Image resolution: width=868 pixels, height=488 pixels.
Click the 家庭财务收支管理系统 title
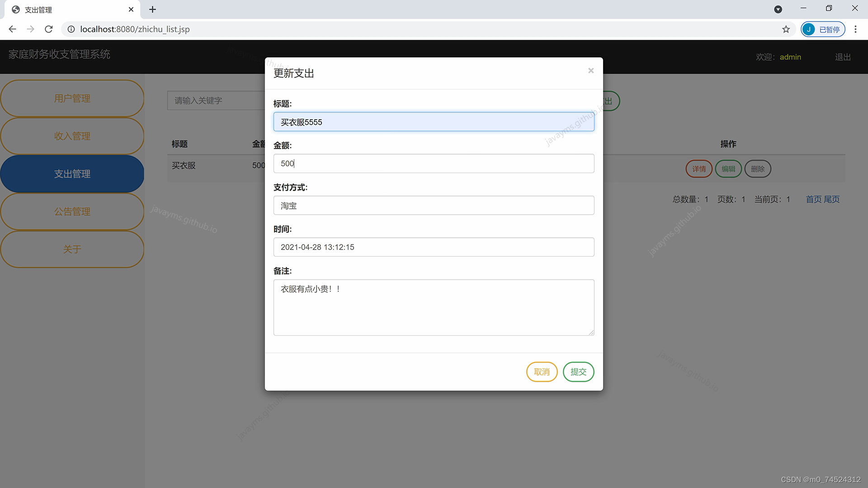point(59,54)
